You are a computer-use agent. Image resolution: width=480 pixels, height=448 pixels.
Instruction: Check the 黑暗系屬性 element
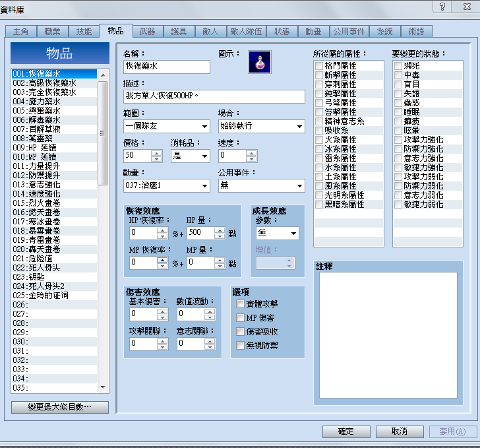pos(319,205)
